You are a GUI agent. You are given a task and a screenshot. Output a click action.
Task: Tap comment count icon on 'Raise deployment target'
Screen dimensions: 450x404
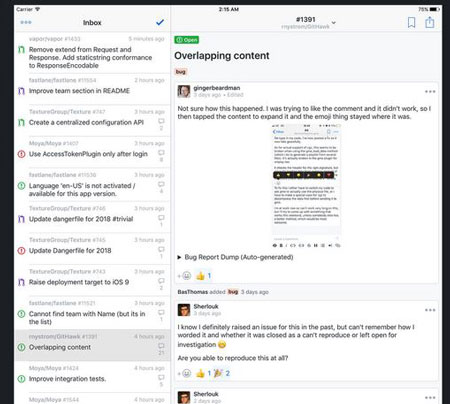161,281
